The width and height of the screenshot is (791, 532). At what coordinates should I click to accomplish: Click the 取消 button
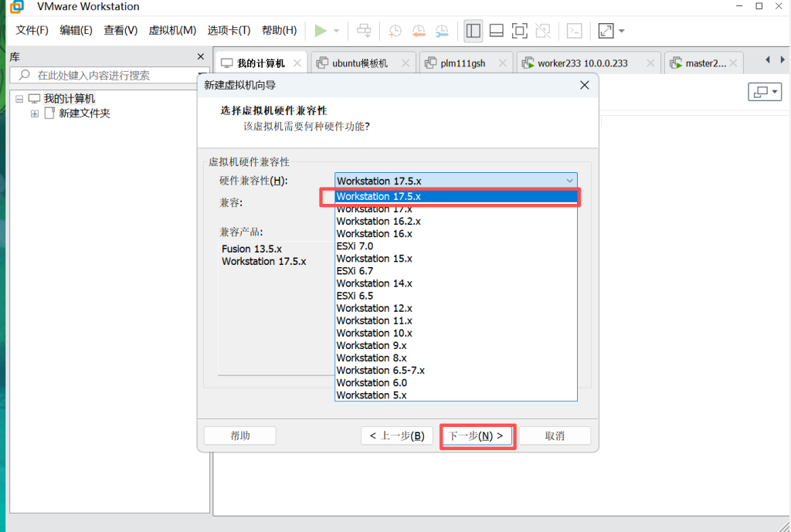click(x=555, y=435)
